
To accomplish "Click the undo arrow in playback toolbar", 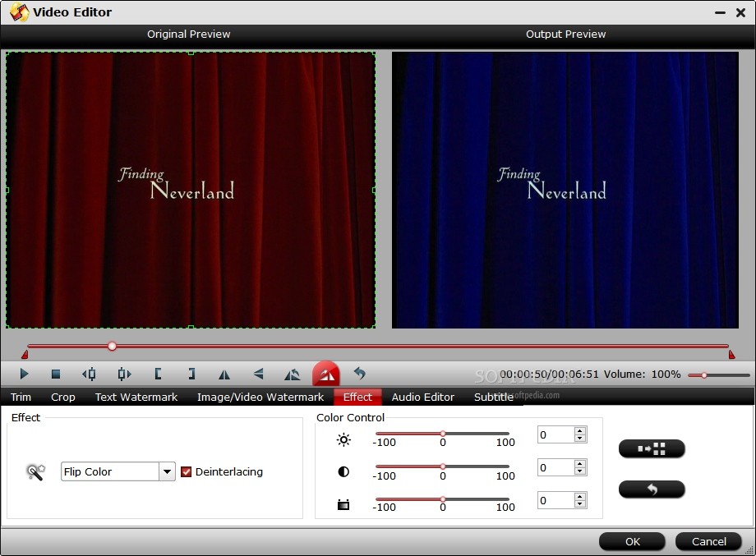I will pos(360,373).
